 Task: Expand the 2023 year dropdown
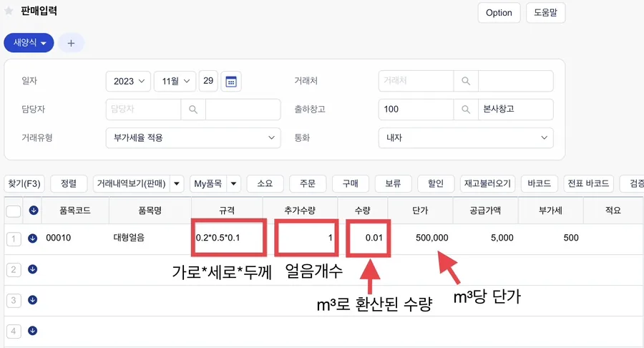click(128, 81)
